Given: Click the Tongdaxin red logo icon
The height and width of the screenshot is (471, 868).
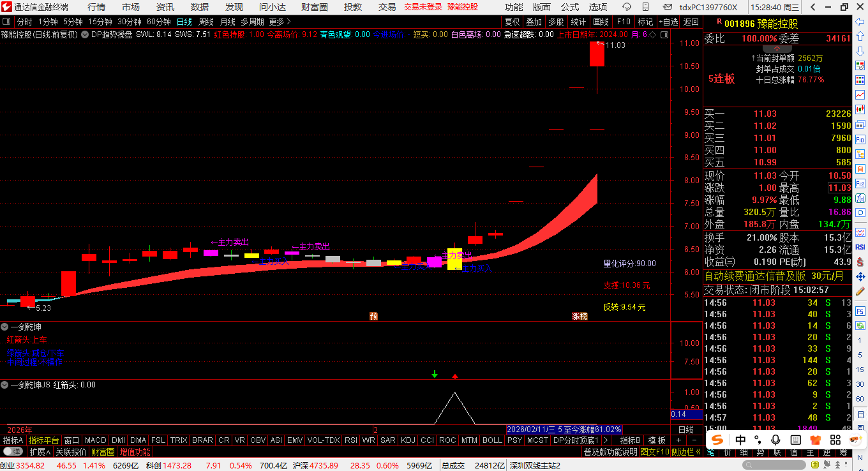Looking at the screenshot, I should 6,7.
